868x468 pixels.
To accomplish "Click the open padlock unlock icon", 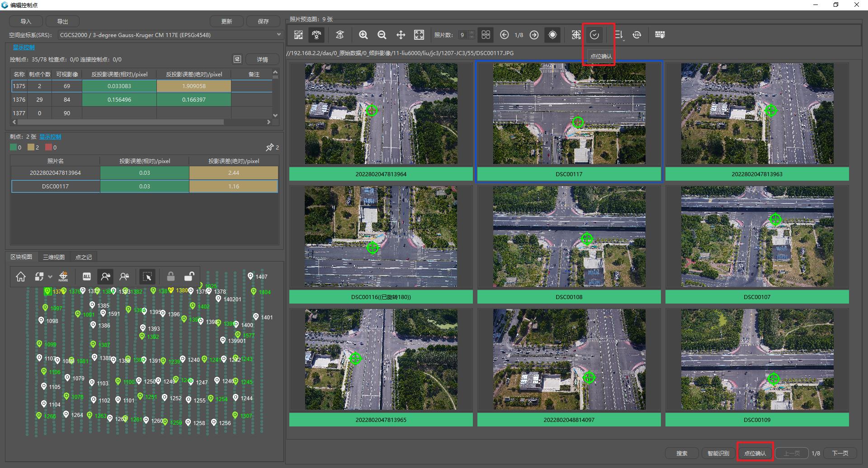I will click(x=189, y=276).
